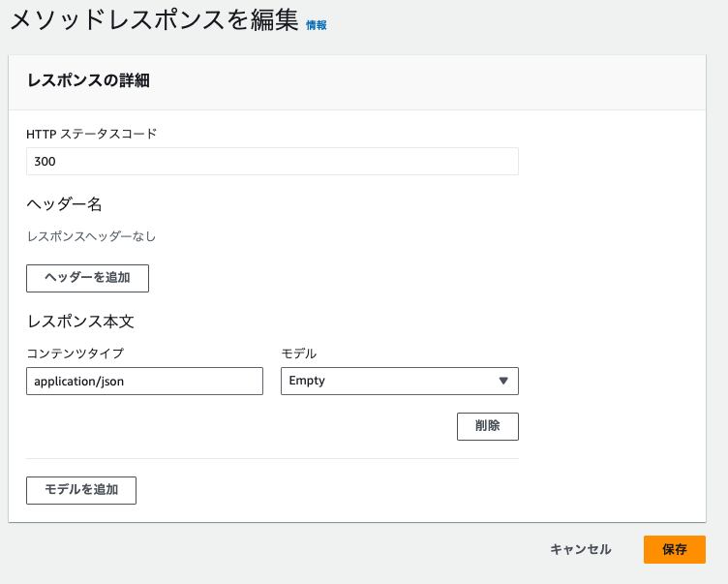
Task: Click the ヘッダーを追加 button
Action: tap(87, 278)
